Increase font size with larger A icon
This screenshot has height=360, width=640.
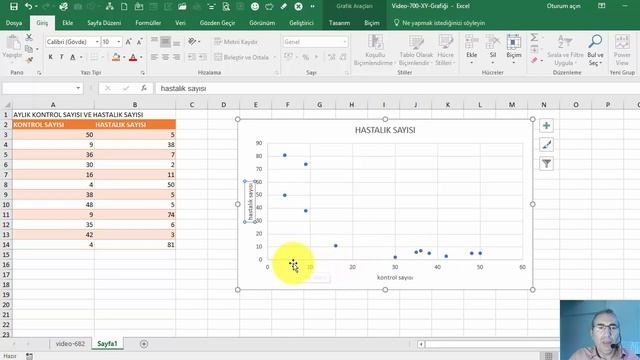click(x=129, y=42)
